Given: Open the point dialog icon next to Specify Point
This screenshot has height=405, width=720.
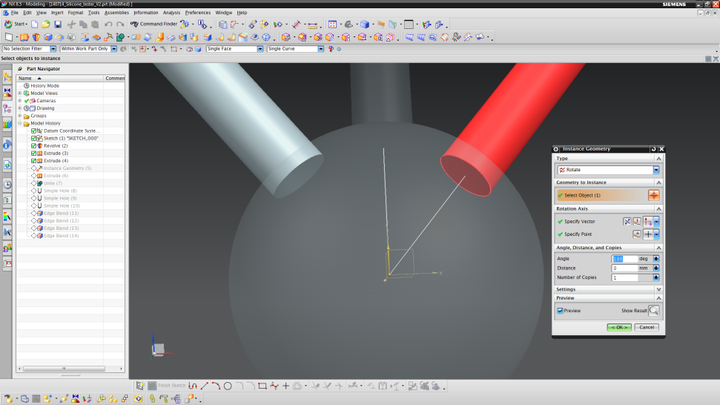Looking at the screenshot, I should click(x=636, y=234).
